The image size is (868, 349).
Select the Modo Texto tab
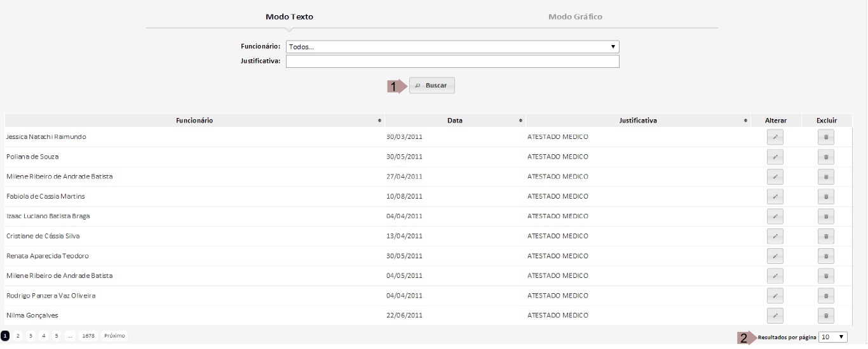pyautogui.click(x=289, y=16)
